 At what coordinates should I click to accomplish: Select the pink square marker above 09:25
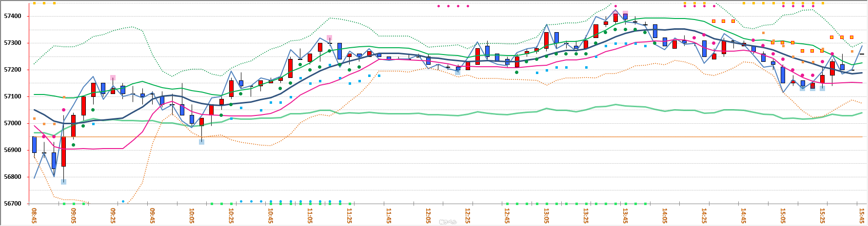click(113, 77)
